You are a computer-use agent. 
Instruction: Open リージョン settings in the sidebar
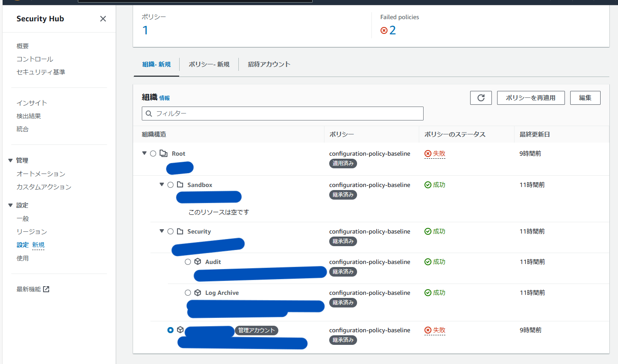[x=32, y=232]
